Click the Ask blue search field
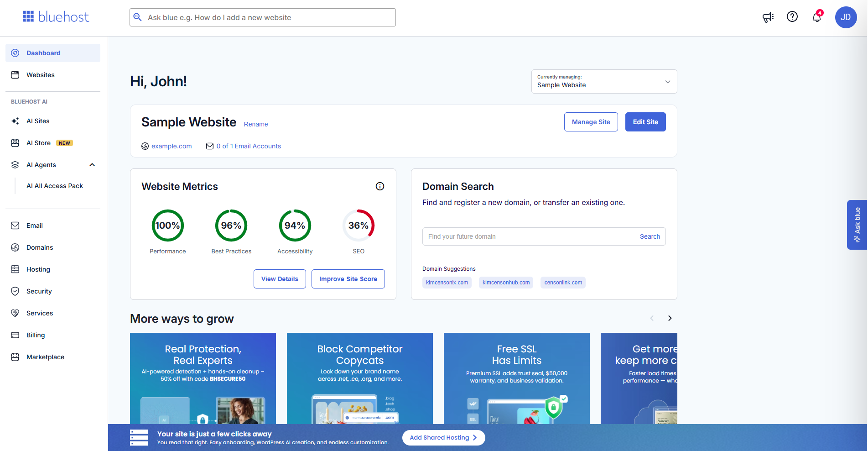 [x=263, y=17]
